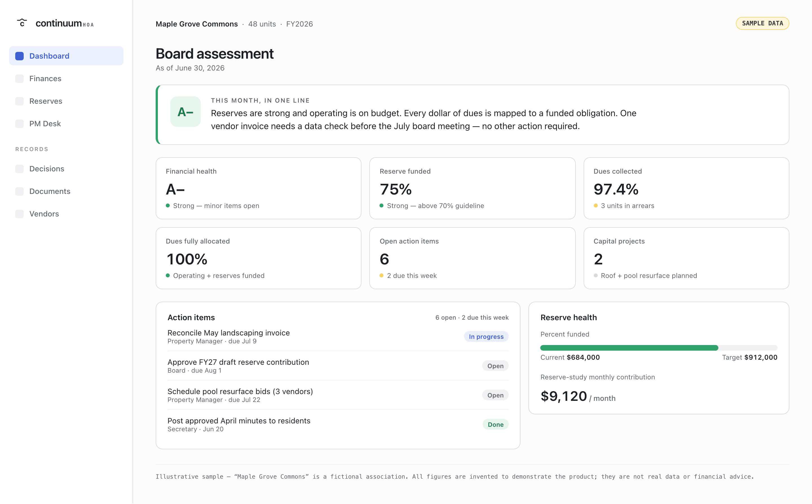Image resolution: width=812 pixels, height=504 pixels.
Task: Click Open status for FY27 reserve contribution
Action: pos(495,366)
